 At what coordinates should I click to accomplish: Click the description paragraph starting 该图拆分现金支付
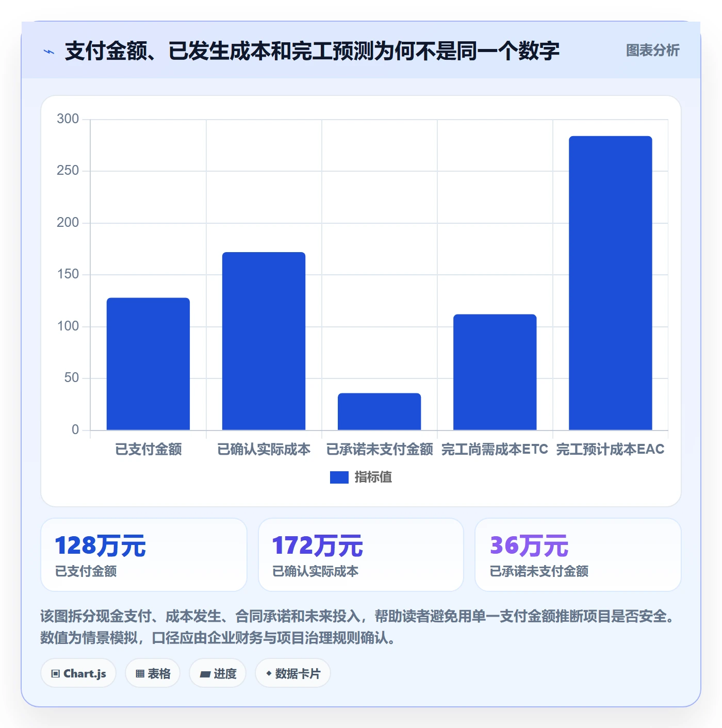[x=359, y=627]
